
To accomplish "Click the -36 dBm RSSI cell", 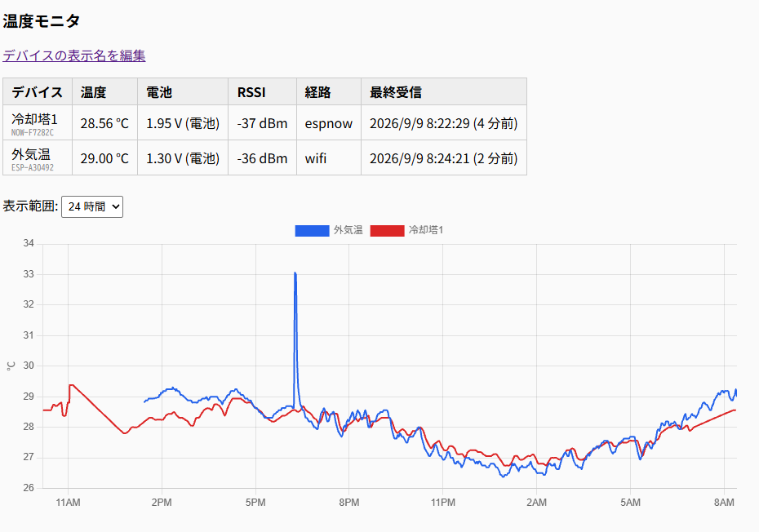I will [x=262, y=157].
